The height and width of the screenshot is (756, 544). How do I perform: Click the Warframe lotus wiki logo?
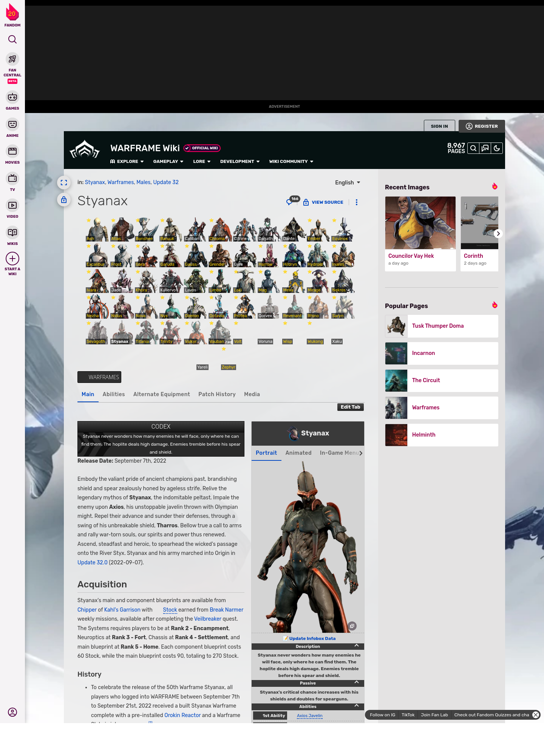pos(85,149)
